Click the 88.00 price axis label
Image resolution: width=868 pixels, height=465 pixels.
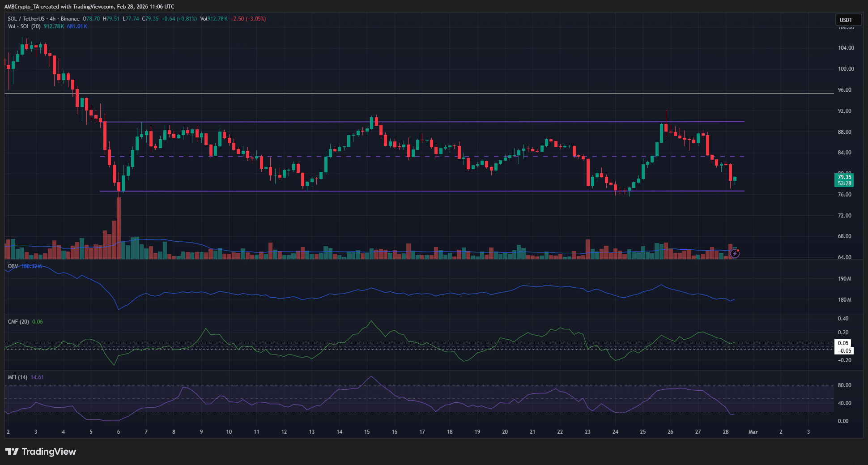[x=845, y=132]
